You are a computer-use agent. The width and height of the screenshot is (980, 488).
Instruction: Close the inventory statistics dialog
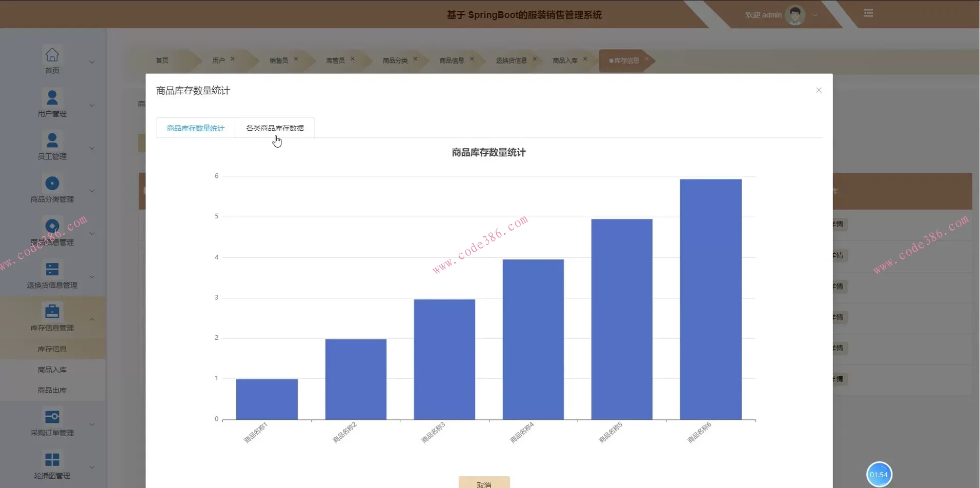point(819,90)
